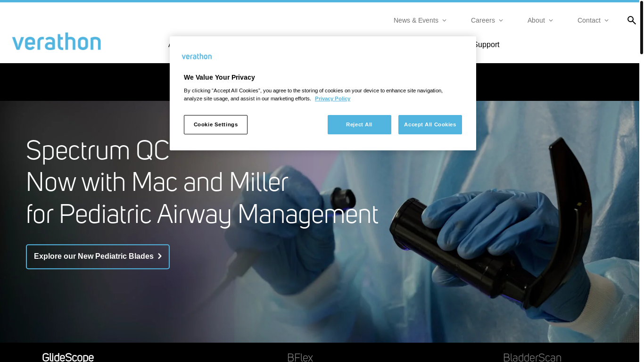Click the 'We Value Your Privacy' heading

tap(219, 77)
